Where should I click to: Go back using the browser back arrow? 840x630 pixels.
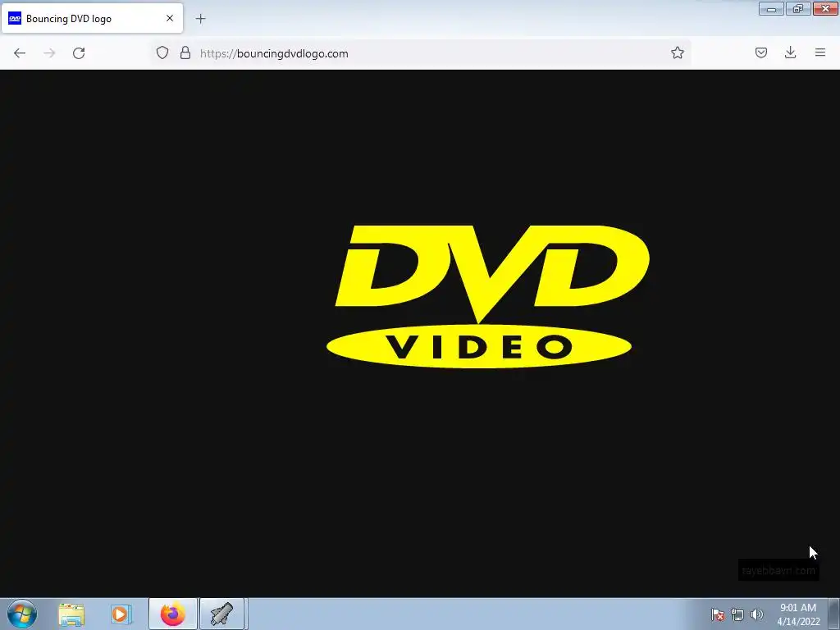pyautogui.click(x=20, y=53)
